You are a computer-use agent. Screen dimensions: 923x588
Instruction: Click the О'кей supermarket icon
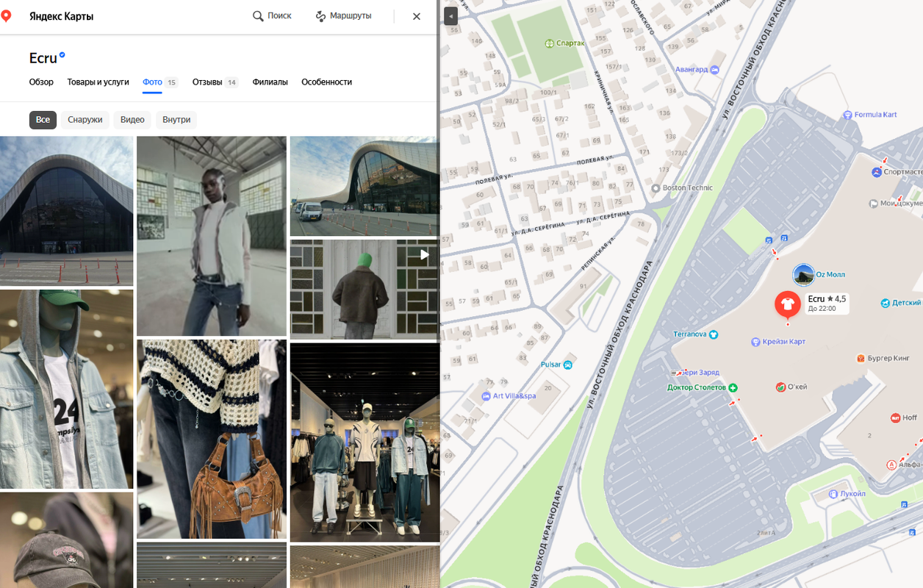click(x=780, y=387)
